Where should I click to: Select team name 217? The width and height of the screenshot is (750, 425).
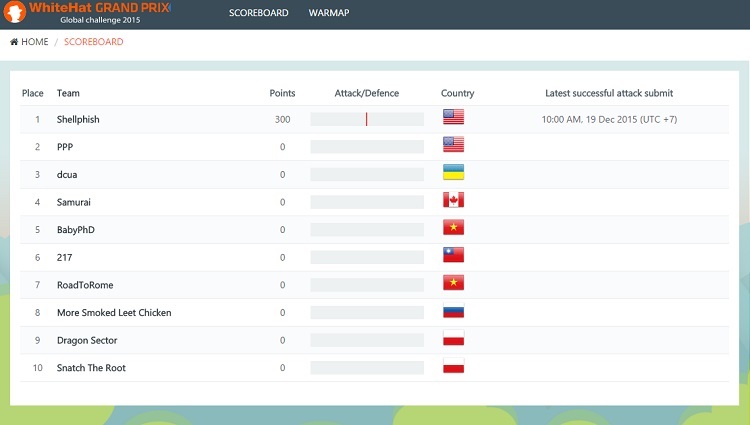tap(65, 258)
